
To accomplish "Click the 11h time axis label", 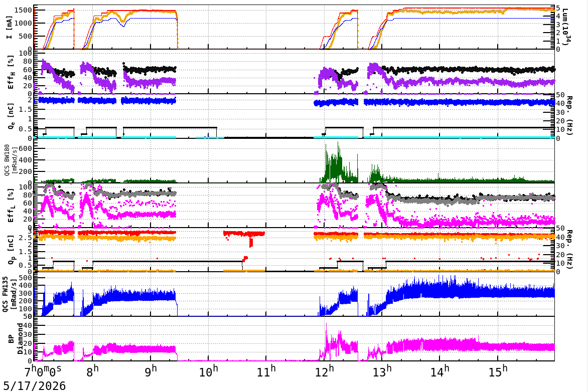I will (265, 370).
